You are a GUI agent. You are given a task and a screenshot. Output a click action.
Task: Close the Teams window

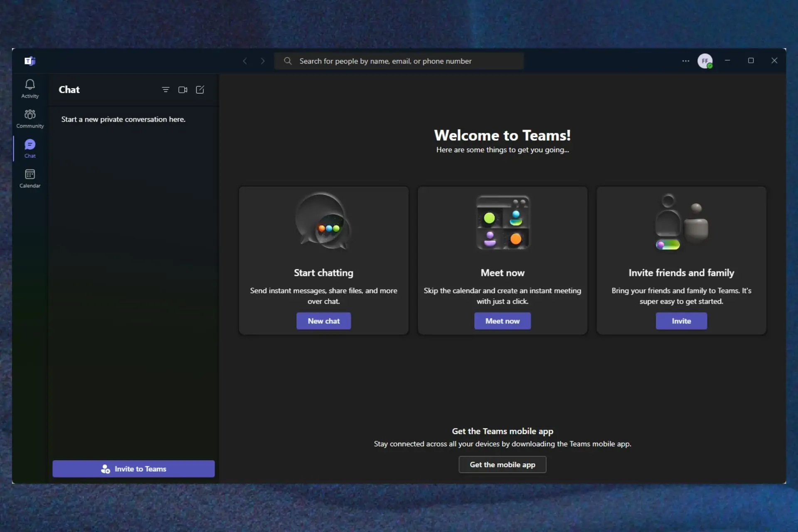click(774, 61)
